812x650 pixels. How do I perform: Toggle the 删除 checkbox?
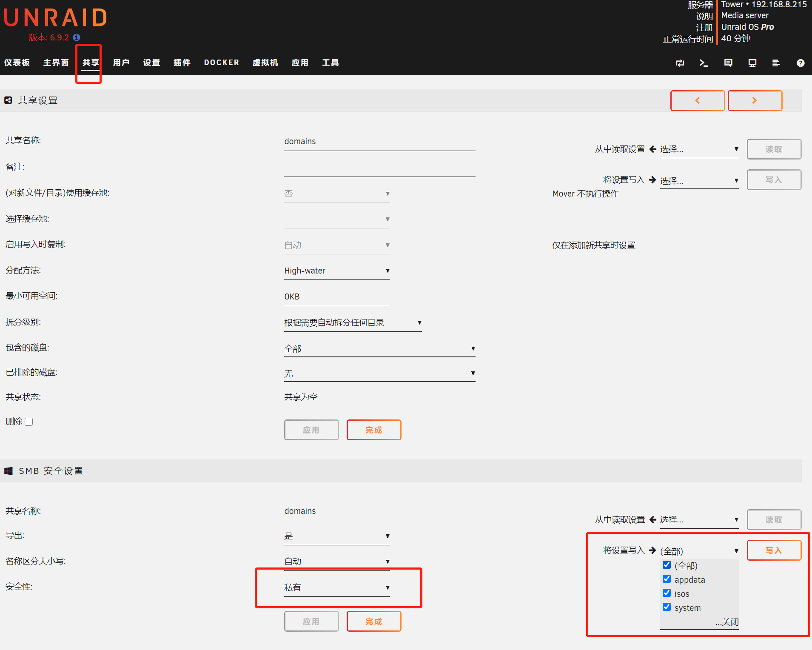click(29, 422)
